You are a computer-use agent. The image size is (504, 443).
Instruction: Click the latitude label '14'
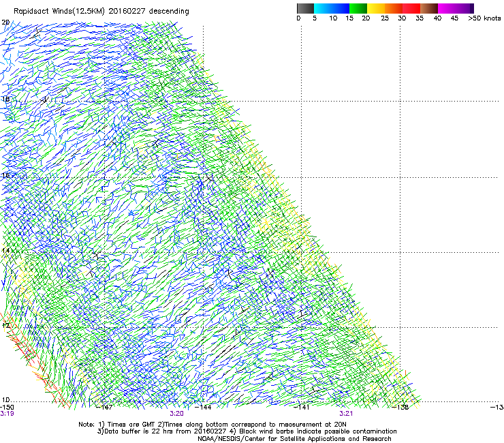[x=5, y=251]
